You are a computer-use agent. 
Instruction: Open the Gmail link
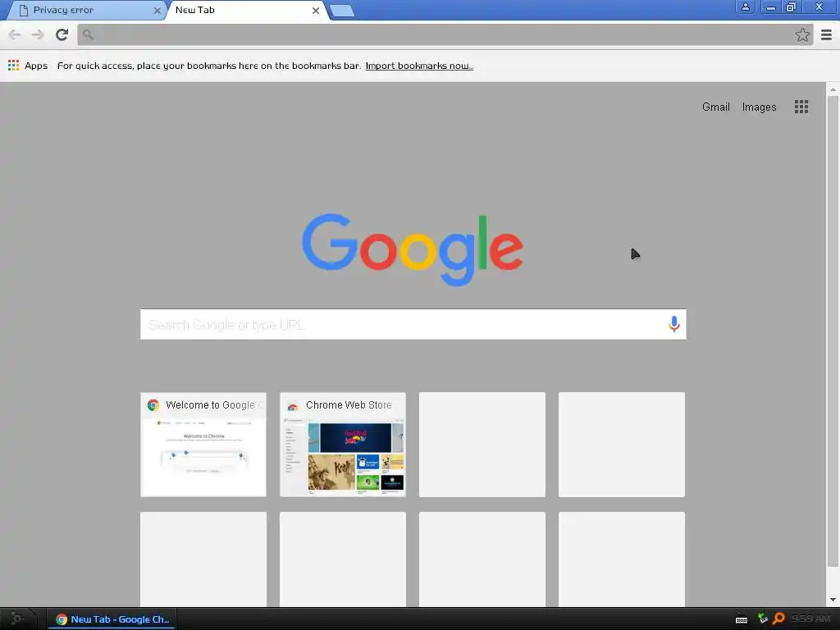pyautogui.click(x=715, y=107)
